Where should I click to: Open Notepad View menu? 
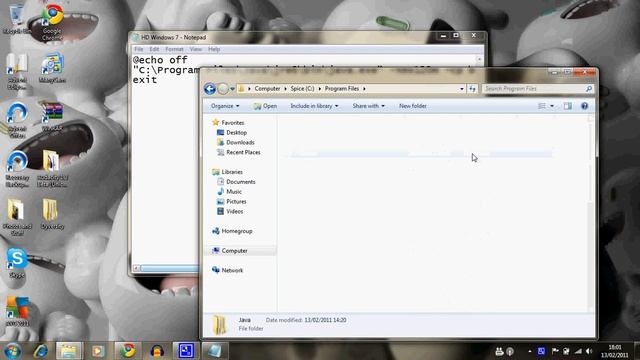196,49
